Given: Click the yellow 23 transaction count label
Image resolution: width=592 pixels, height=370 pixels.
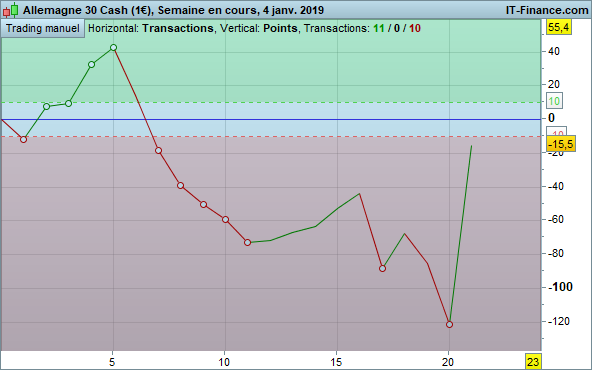Looking at the screenshot, I should 533,362.
